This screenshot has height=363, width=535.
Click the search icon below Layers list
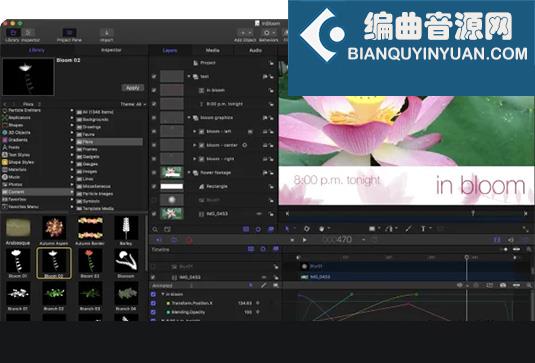coord(155,229)
